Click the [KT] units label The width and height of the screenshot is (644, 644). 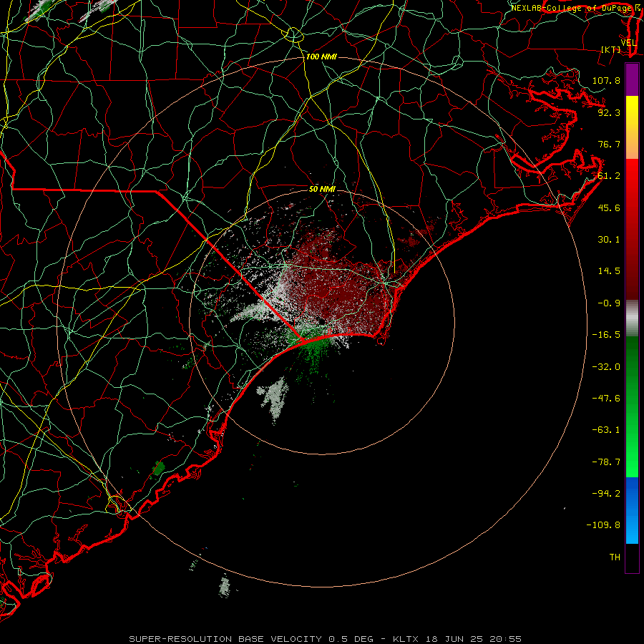(x=611, y=49)
